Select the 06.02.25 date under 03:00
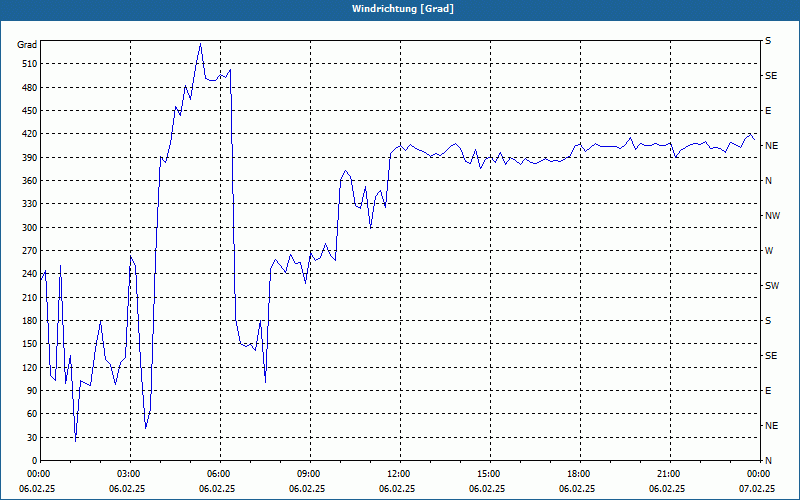 click(127, 488)
